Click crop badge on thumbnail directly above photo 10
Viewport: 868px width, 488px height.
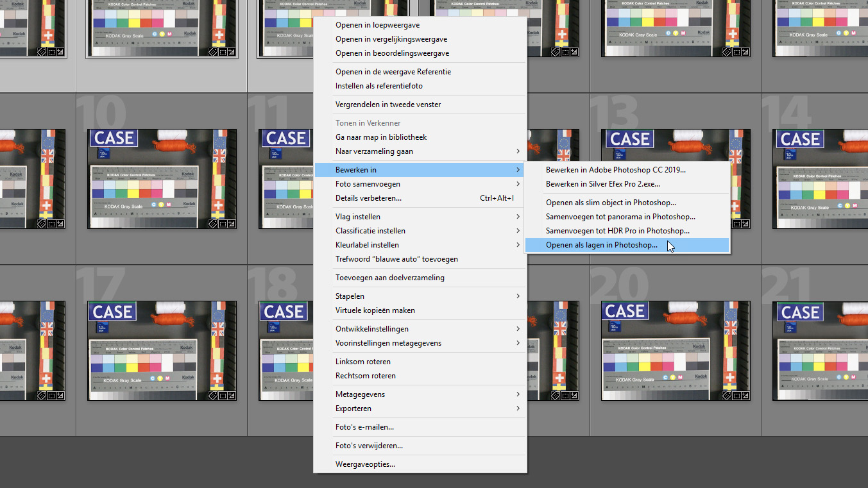coord(221,52)
